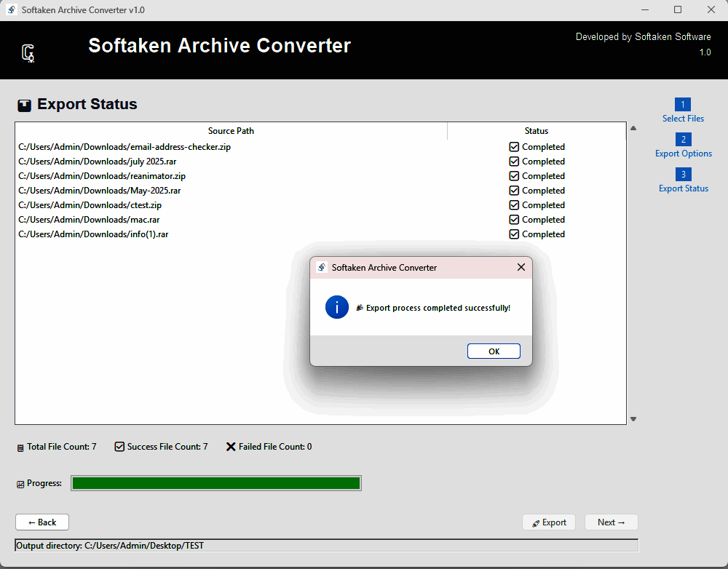Click the blue info icon in the dialog
Image resolution: width=728 pixels, height=569 pixels.
pyautogui.click(x=336, y=306)
